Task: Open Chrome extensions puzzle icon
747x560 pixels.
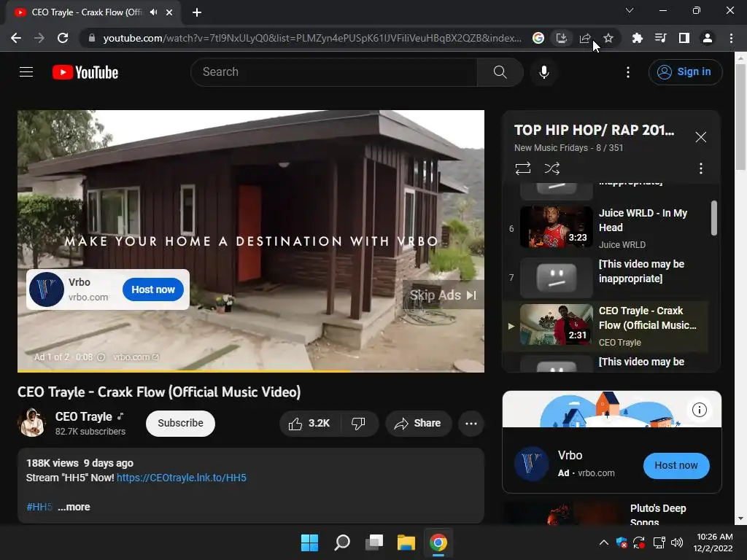Action: (638, 38)
